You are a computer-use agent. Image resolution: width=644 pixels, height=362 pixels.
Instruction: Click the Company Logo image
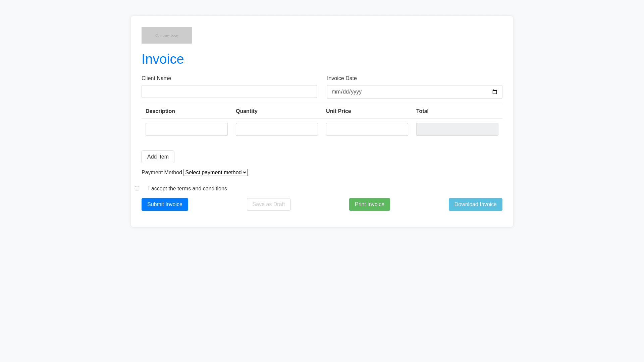[167, 35]
